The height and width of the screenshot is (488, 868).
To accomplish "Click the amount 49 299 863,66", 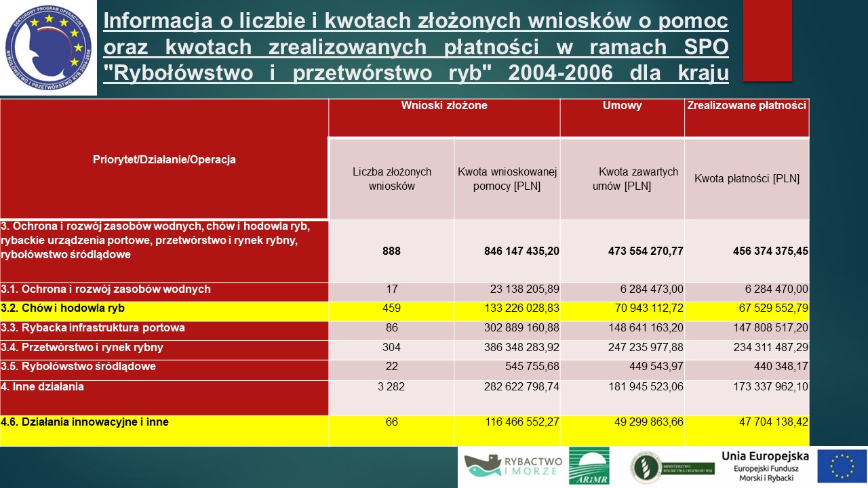I will (649, 422).
